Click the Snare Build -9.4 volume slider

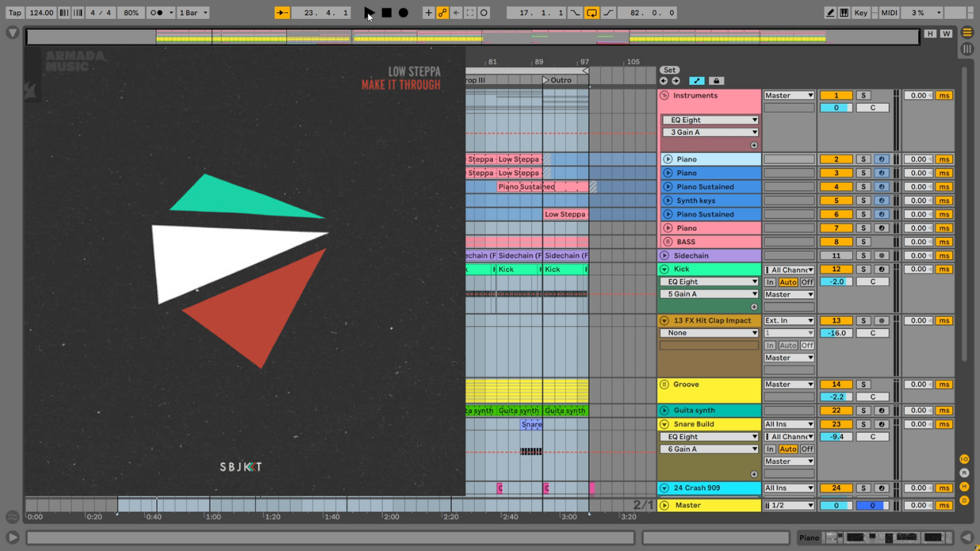[836, 436]
